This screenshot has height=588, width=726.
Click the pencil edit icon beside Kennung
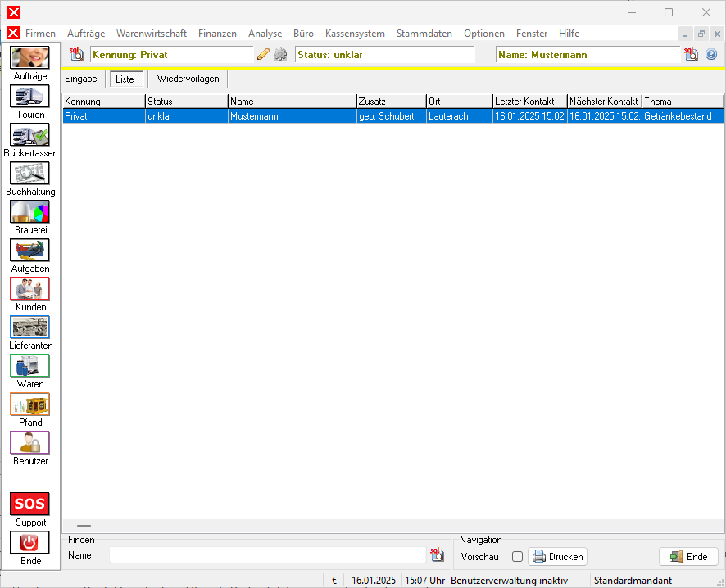tap(263, 55)
